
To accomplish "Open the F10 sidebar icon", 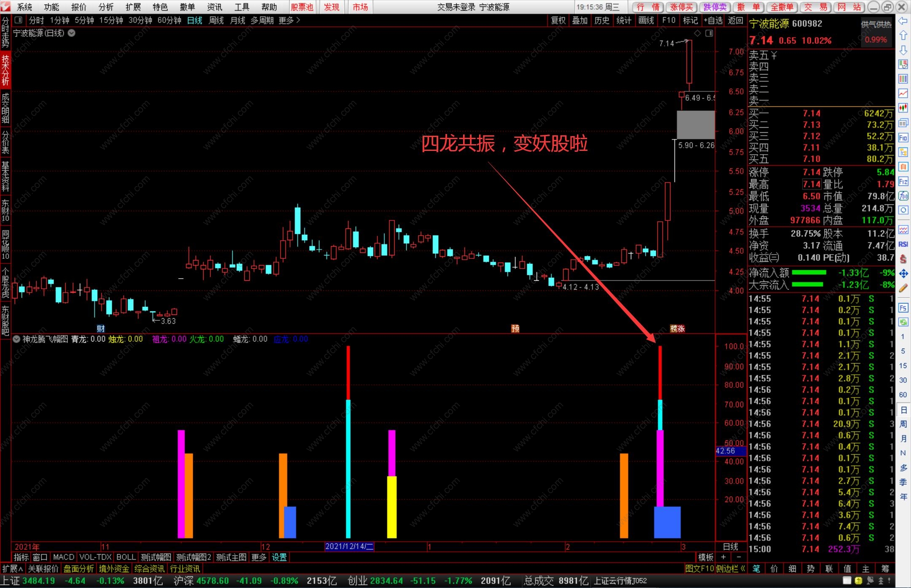I will tap(903, 137).
